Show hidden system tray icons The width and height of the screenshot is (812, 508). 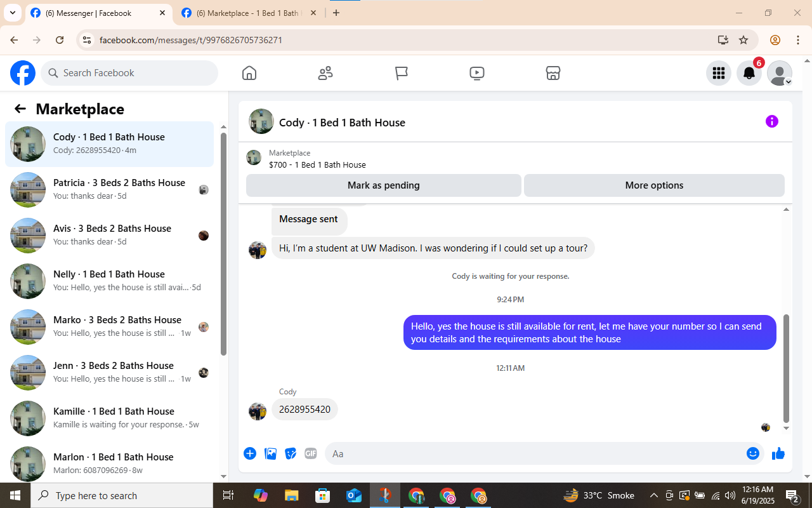tap(654, 495)
